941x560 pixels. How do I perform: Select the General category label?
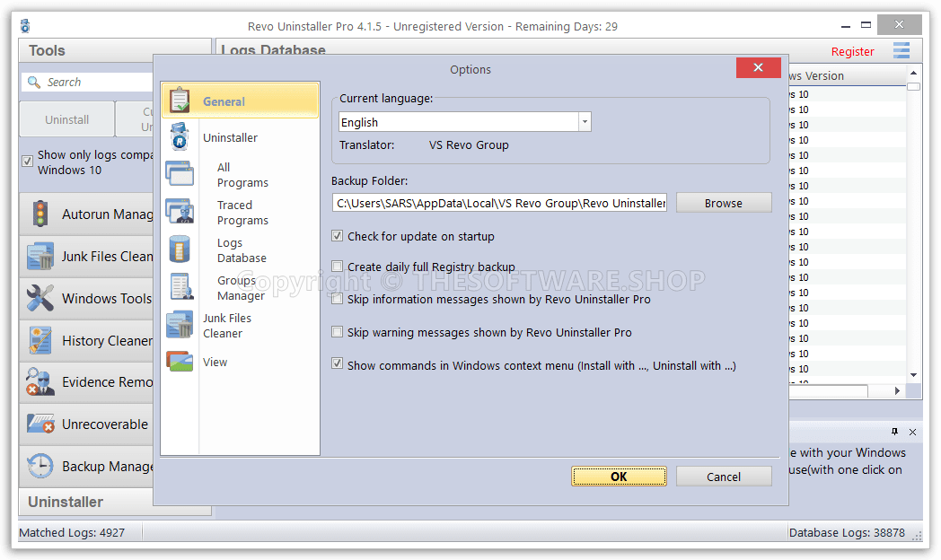point(224,101)
